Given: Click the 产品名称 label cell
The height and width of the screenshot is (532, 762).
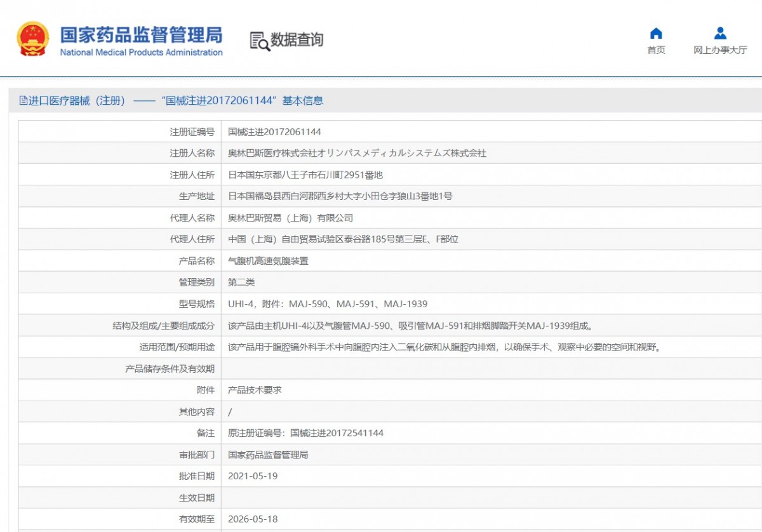Looking at the screenshot, I should coord(120,261).
